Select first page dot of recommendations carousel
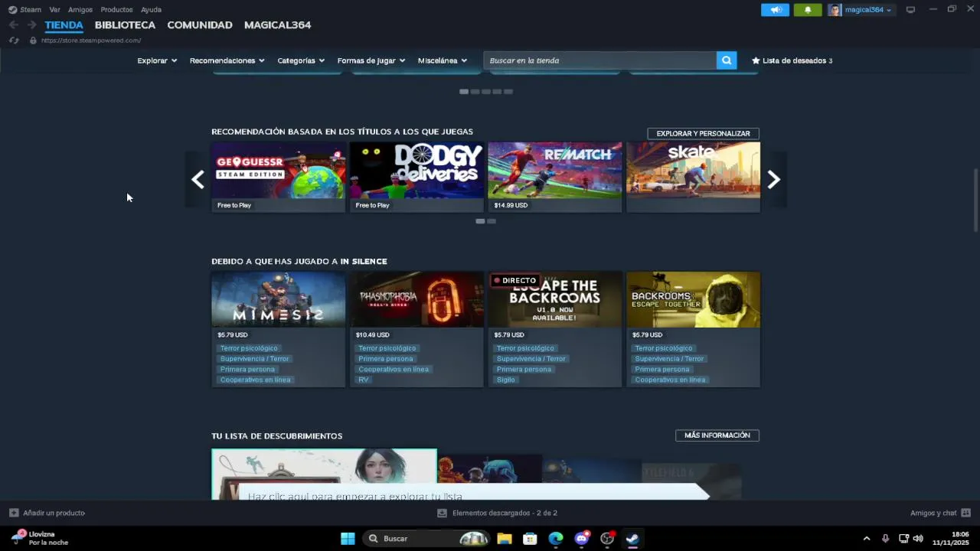This screenshot has width=980, height=551. pyautogui.click(x=480, y=221)
